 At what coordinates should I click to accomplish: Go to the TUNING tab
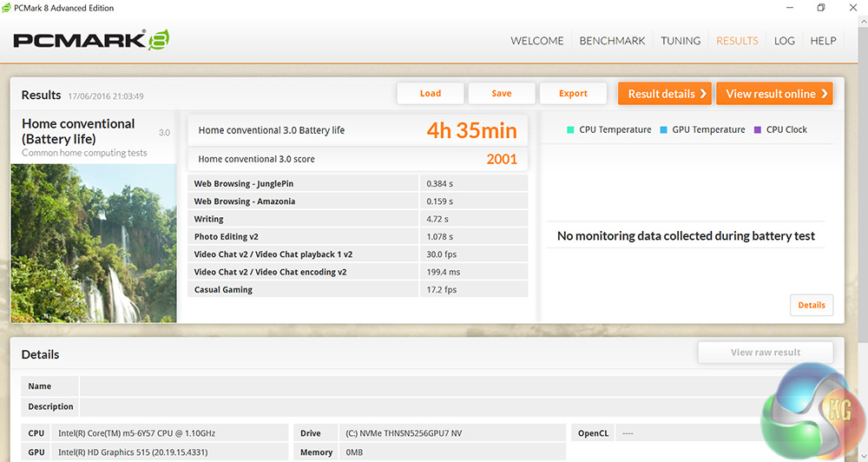coord(681,41)
